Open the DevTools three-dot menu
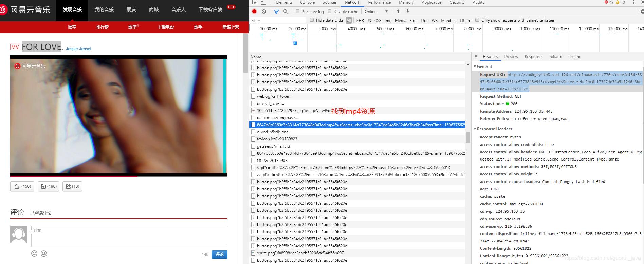The width and height of the screenshot is (644, 264). 633,2
